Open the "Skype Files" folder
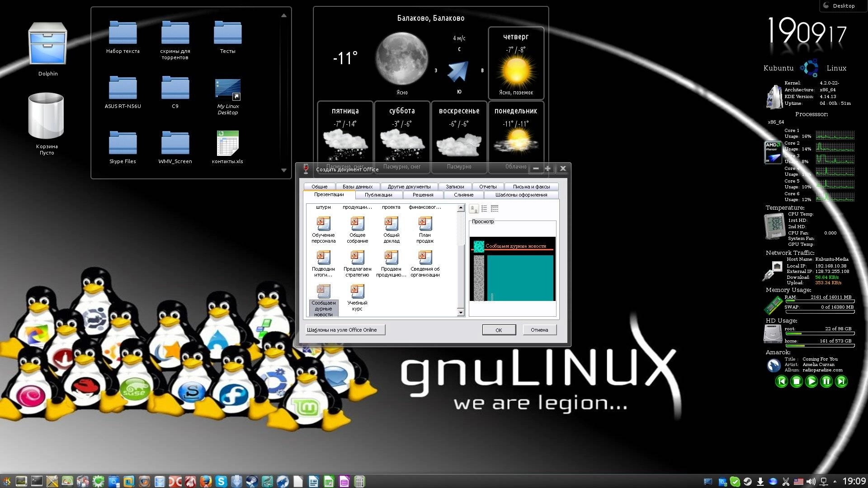The width and height of the screenshot is (868, 488). point(123,147)
